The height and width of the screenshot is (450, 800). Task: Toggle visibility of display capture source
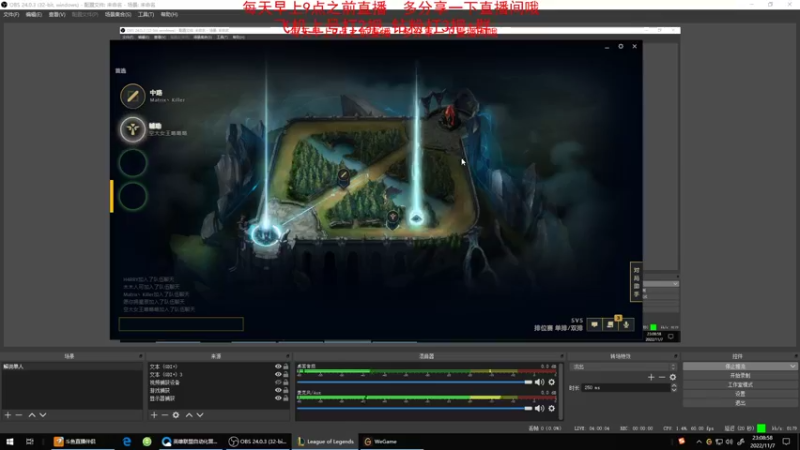pos(278,398)
